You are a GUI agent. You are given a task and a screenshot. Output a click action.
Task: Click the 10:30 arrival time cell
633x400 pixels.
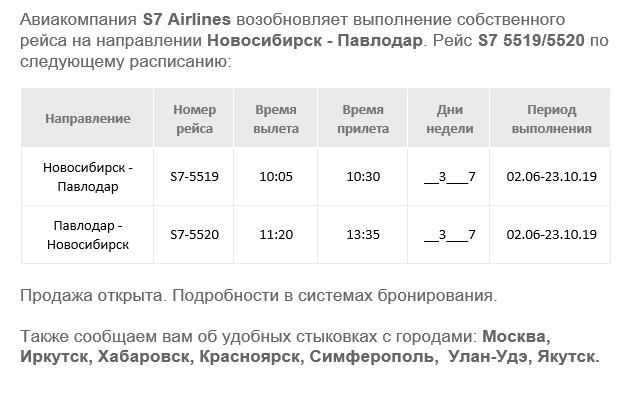point(363,176)
